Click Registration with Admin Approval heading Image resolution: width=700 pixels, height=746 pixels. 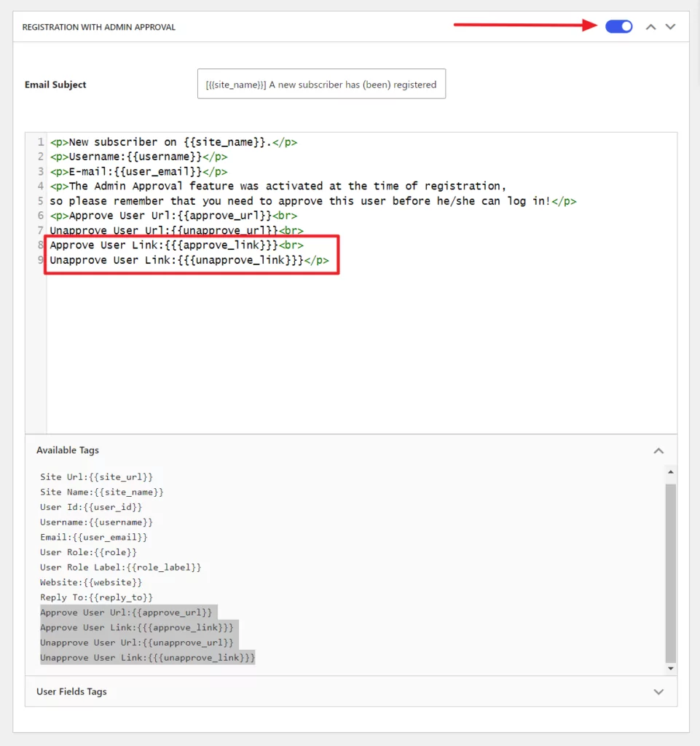[99, 27]
